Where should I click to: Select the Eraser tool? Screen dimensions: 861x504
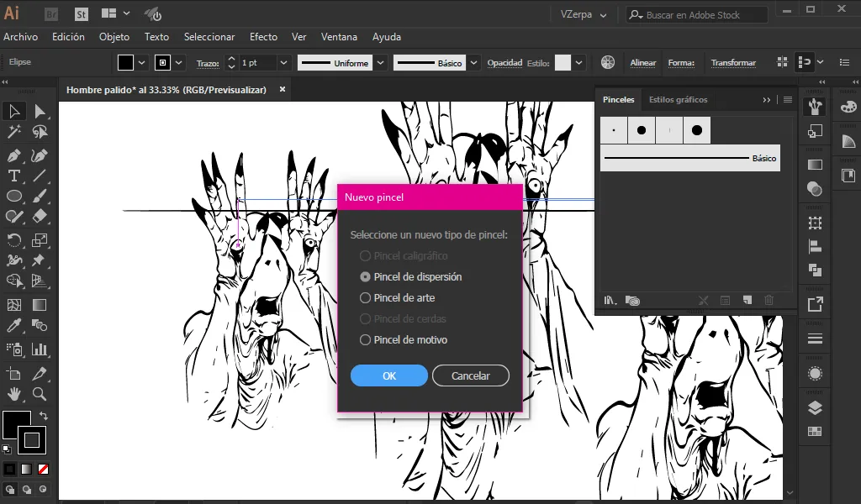pos(40,217)
